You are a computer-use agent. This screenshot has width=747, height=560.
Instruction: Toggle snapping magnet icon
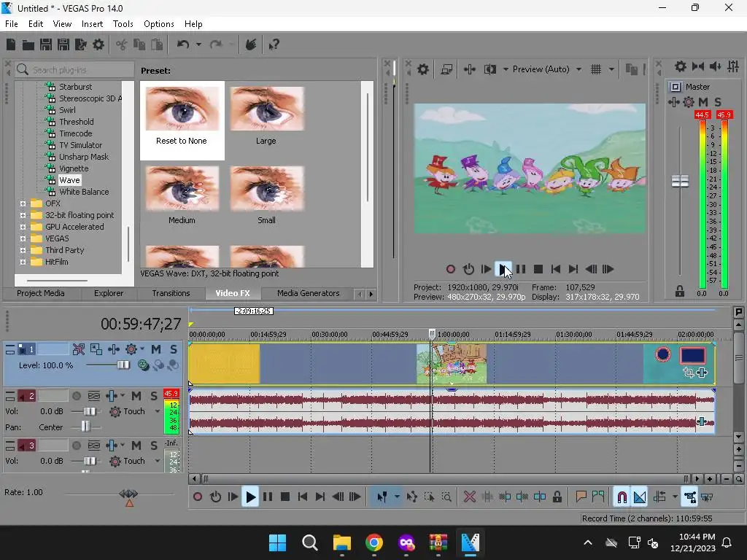point(622,497)
